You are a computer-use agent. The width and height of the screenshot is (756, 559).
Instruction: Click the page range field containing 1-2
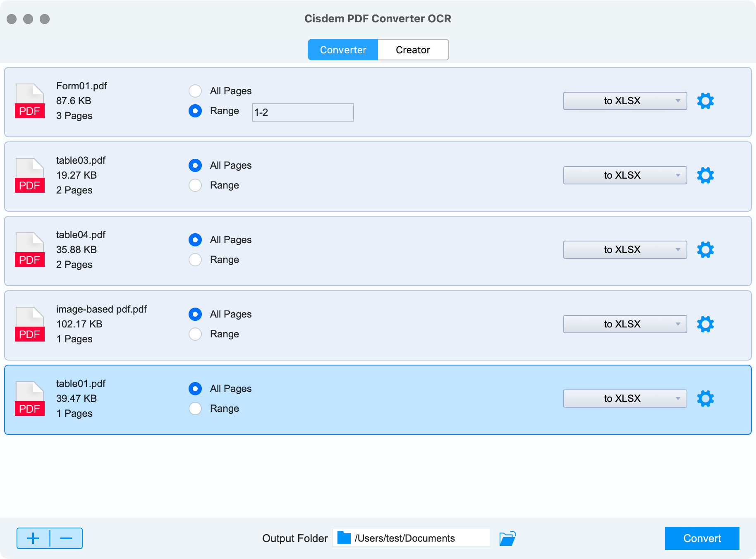tap(303, 112)
